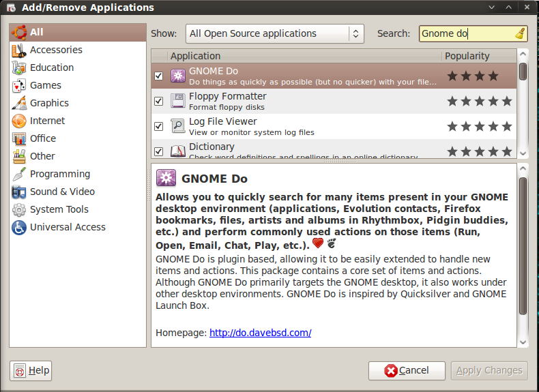Click application list scroll down arrow

pos(523,153)
